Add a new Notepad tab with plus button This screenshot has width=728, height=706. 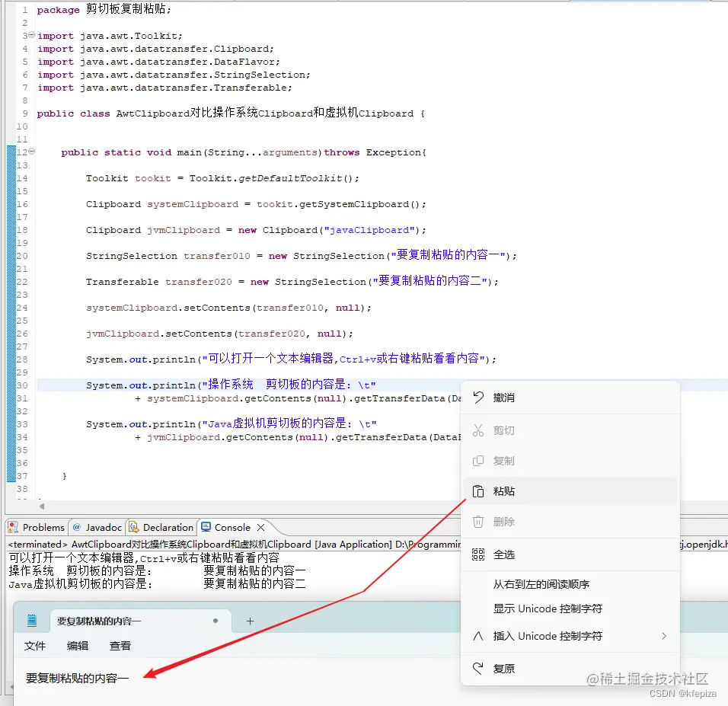click(251, 621)
